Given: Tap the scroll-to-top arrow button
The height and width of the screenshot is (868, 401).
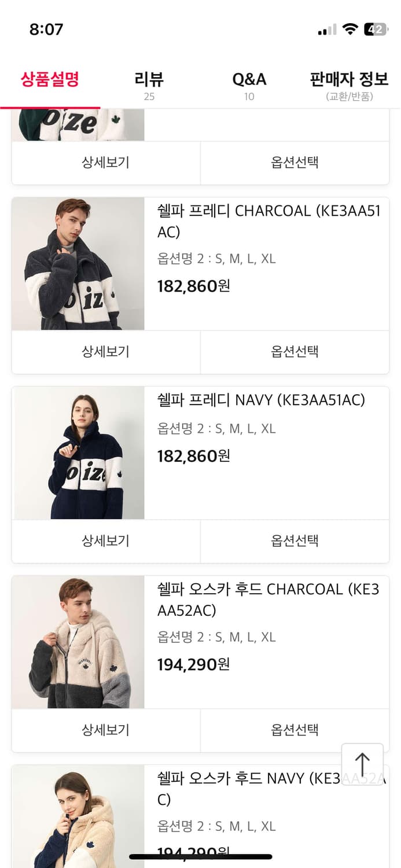Looking at the screenshot, I should 363,763.
